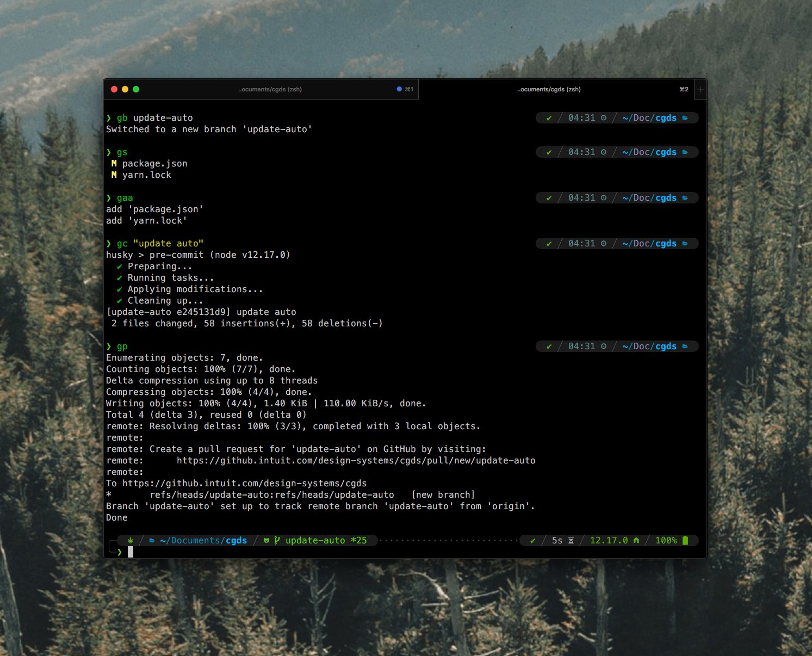Click the folder icon on the 'gb update-auto' line
This screenshot has height=656, width=812.
click(685, 117)
